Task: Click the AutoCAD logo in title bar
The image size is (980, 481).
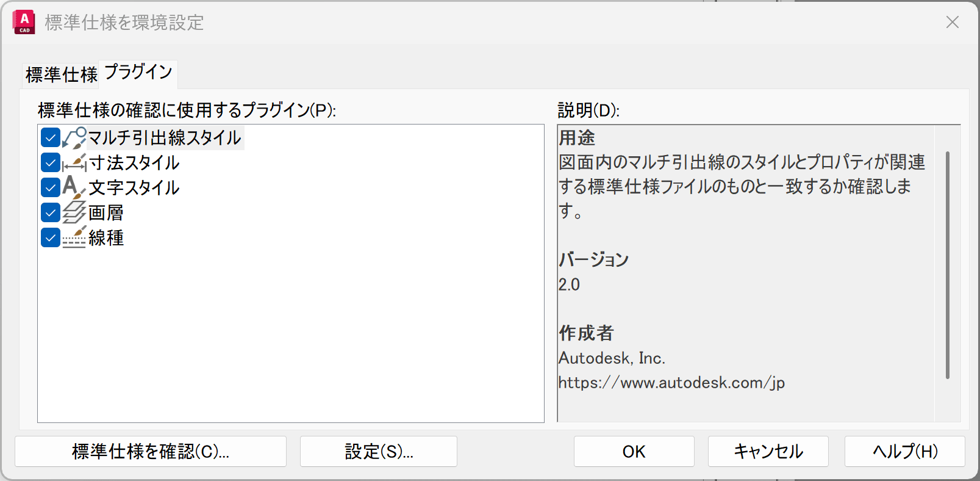Action: [x=24, y=23]
